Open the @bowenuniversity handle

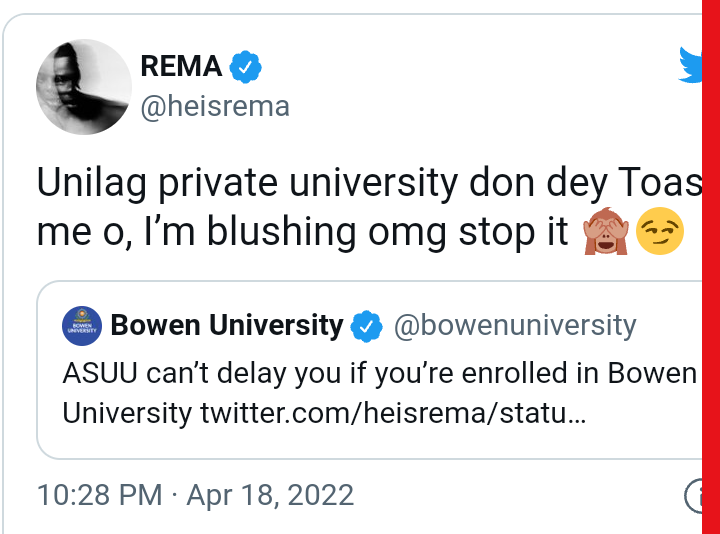click(x=515, y=325)
